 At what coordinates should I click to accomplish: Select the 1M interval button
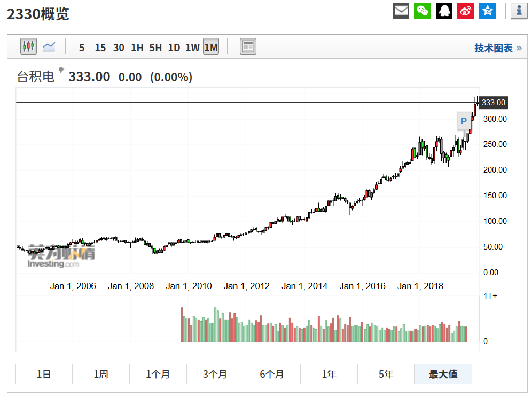(x=211, y=48)
